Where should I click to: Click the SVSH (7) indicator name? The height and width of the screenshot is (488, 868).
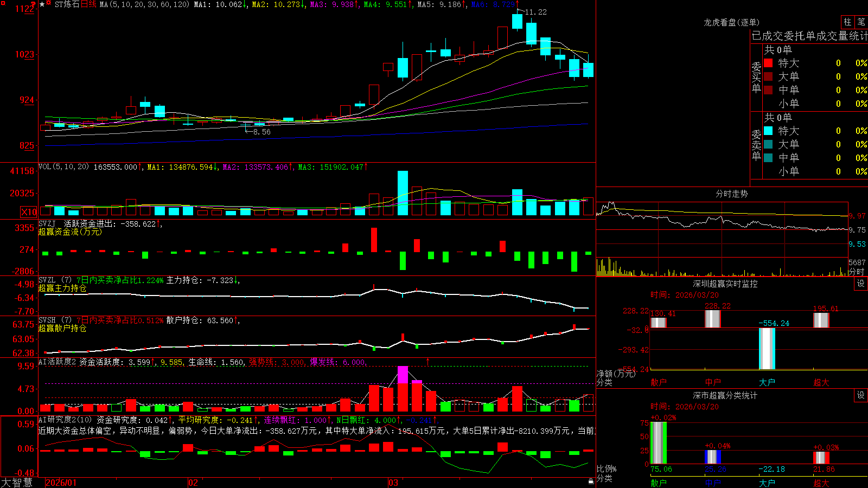point(55,320)
